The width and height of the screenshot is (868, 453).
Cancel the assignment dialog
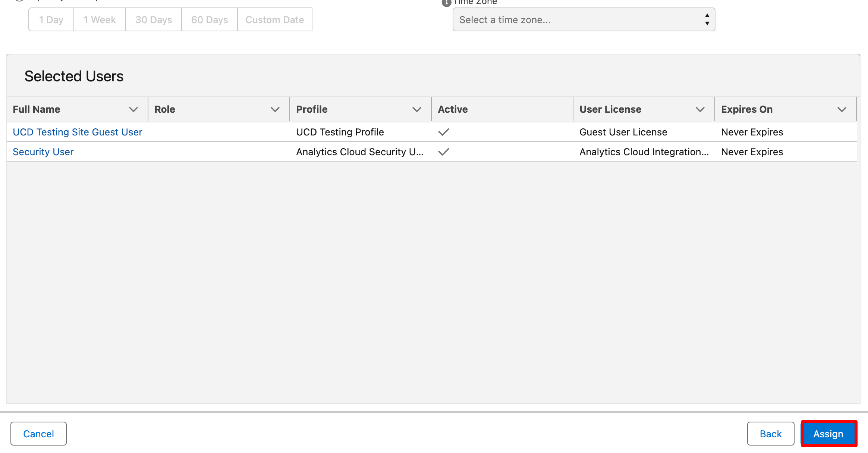[x=38, y=434]
